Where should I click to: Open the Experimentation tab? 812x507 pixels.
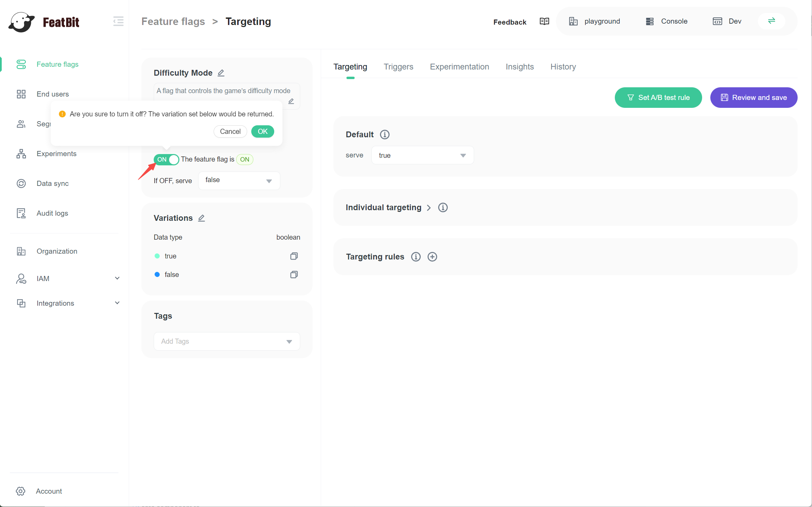[459, 67]
